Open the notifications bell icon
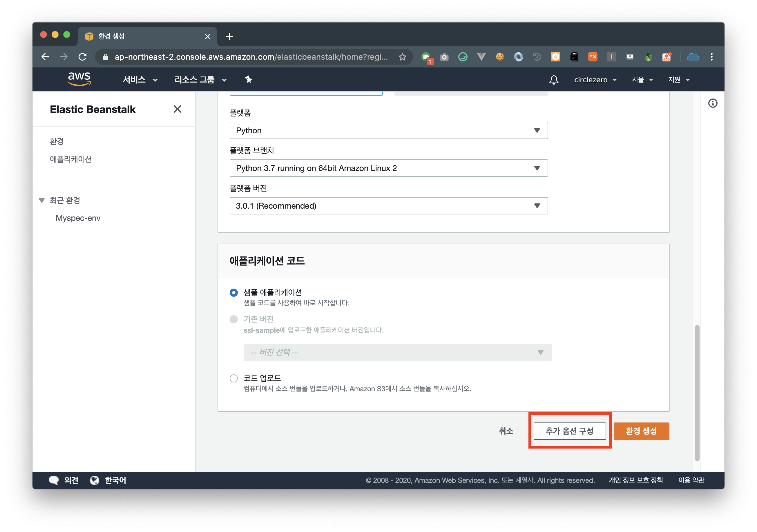The image size is (757, 532). tap(554, 80)
